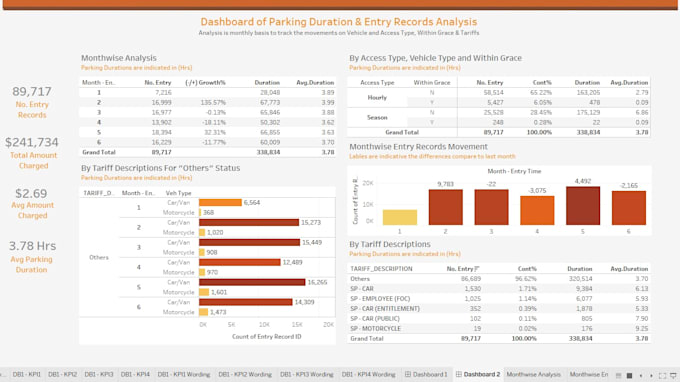This screenshot has width=680, height=382.
Task: Open the DB1 - KPI3 Wording tab
Action: click(307, 374)
